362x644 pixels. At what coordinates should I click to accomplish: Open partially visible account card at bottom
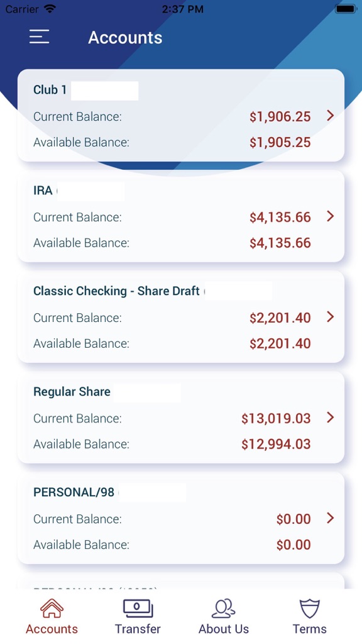(x=180, y=580)
